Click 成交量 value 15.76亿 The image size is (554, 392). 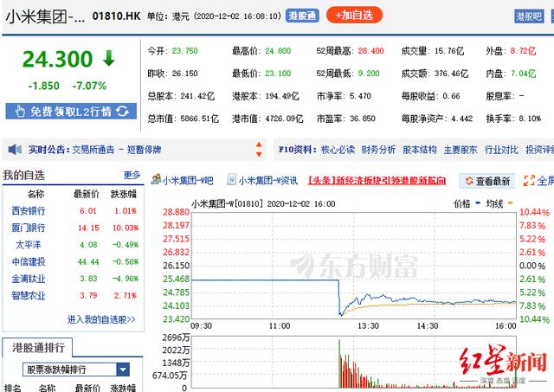click(449, 51)
